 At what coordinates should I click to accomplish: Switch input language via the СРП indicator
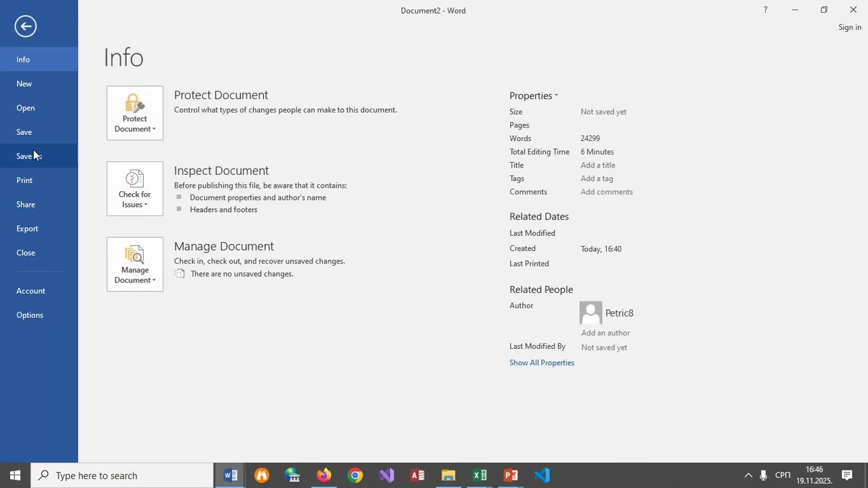(x=783, y=475)
